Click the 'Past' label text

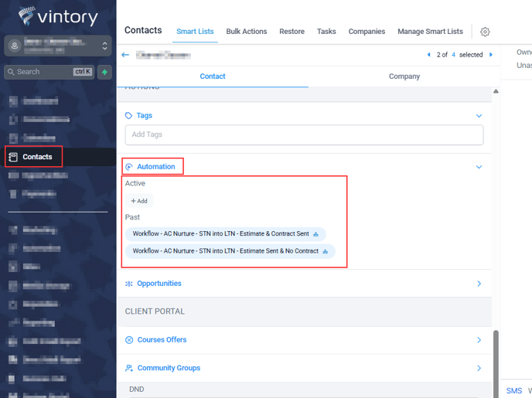pyautogui.click(x=132, y=217)
